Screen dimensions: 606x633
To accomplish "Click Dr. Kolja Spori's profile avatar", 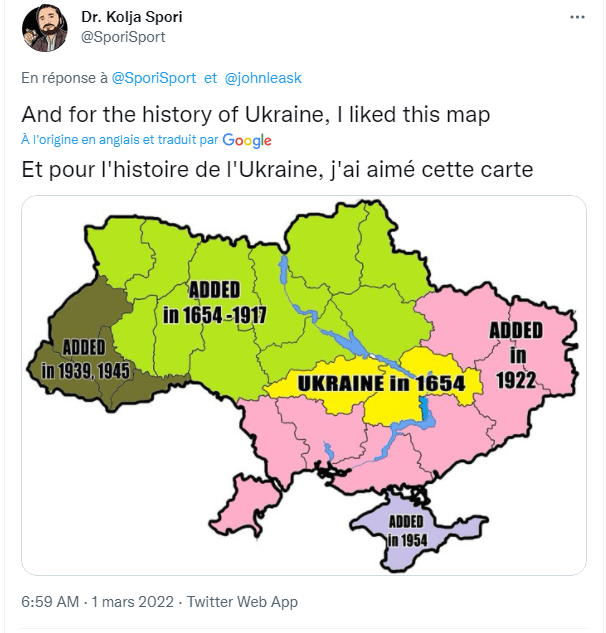I will [x=44, y=28].
